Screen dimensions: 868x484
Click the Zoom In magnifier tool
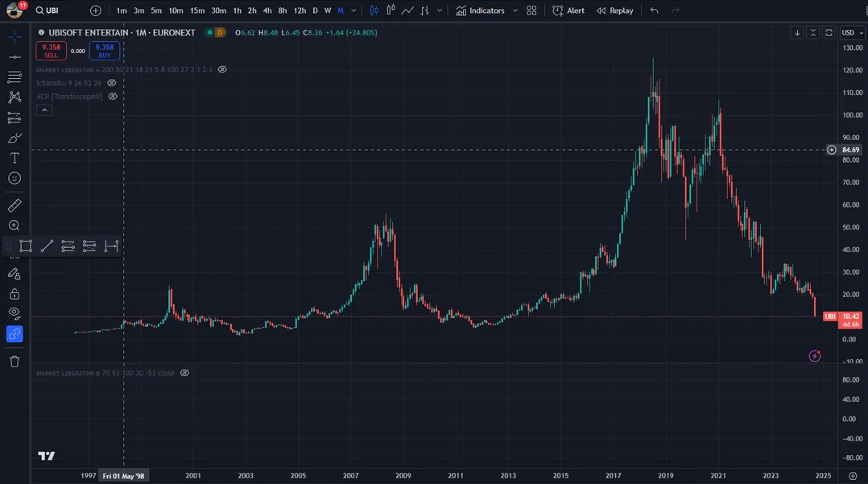tap(14, 226)
